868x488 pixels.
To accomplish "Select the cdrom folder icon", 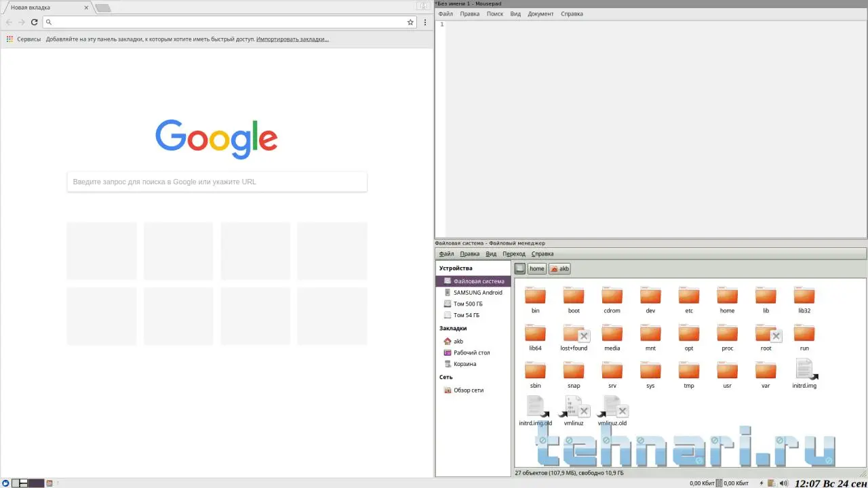I will tap(612, 296).
